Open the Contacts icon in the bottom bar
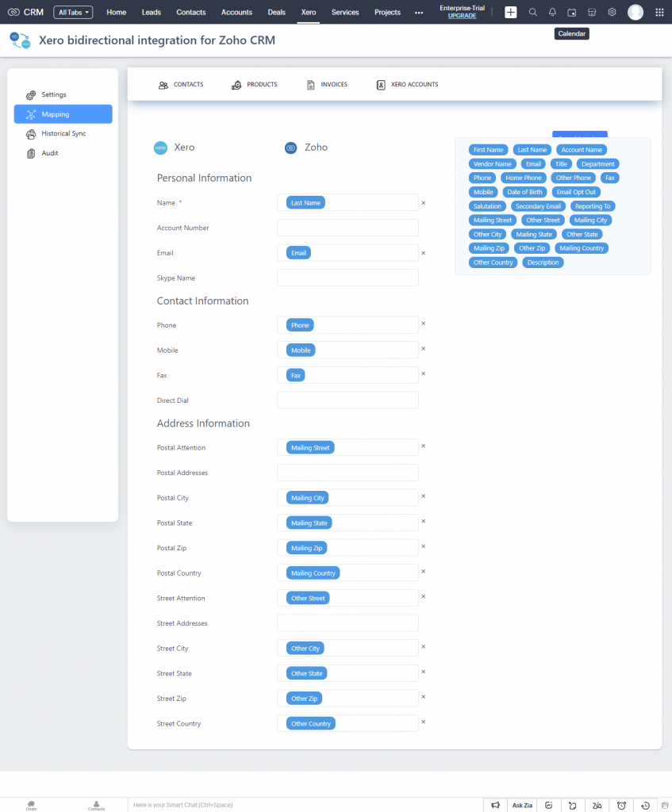Image resolution: width=672 pixels, height=812 pixels. 96,806
